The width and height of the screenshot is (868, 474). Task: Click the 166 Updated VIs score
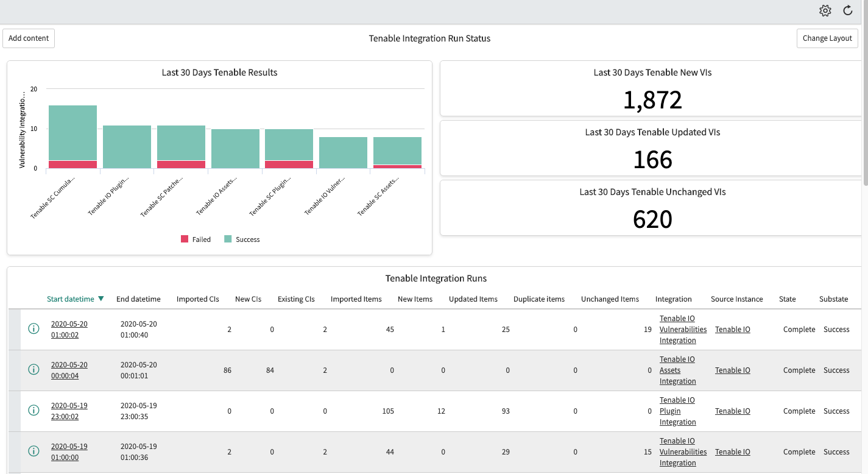[652, 160]
